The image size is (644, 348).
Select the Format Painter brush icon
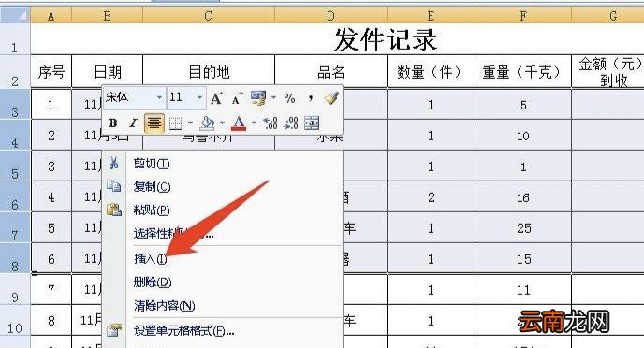331,98
